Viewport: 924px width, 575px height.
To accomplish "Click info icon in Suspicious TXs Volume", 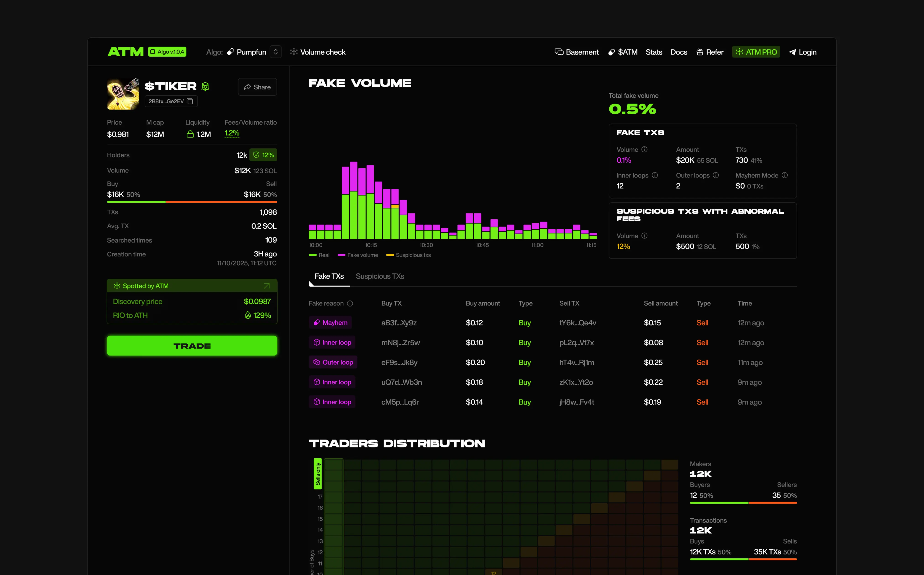I will click(x=644, y=236).
